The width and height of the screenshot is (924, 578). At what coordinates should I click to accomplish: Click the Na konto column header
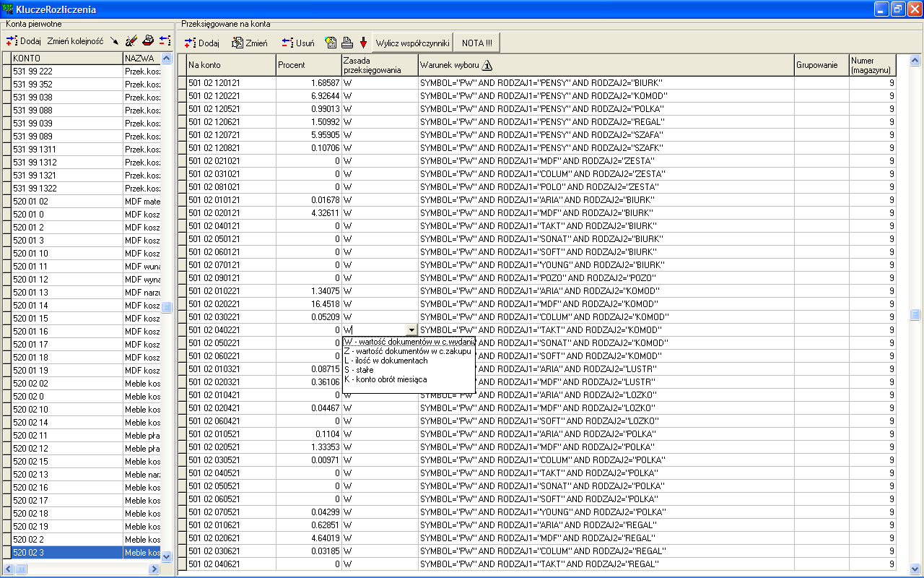[231, 65]
